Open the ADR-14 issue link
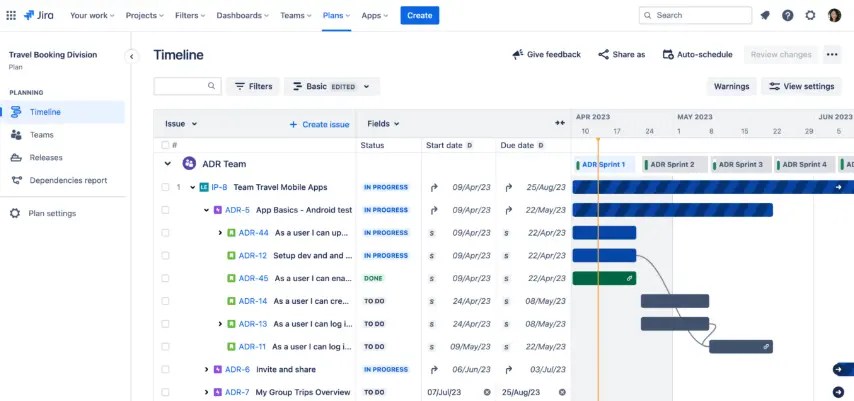Image resolution: width=854 pixels, height=401 pixels. [253, 301]
